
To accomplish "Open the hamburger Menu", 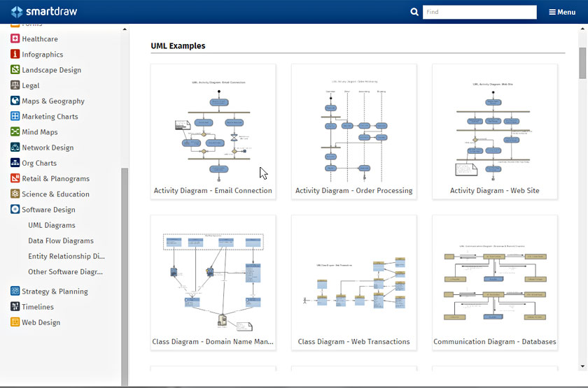I will (x=562, y=12).
